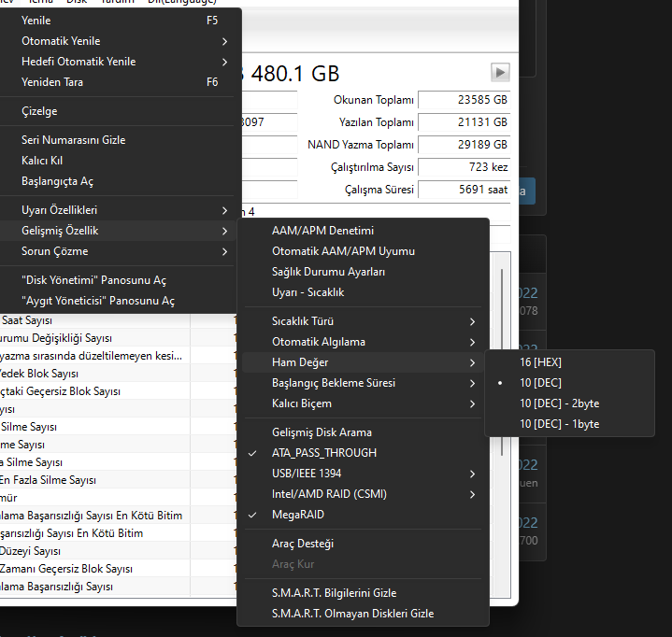Click the Okunan Toplamı value 23585 GB
Viewport: 672px width, 637px height.
click(465, 100)
